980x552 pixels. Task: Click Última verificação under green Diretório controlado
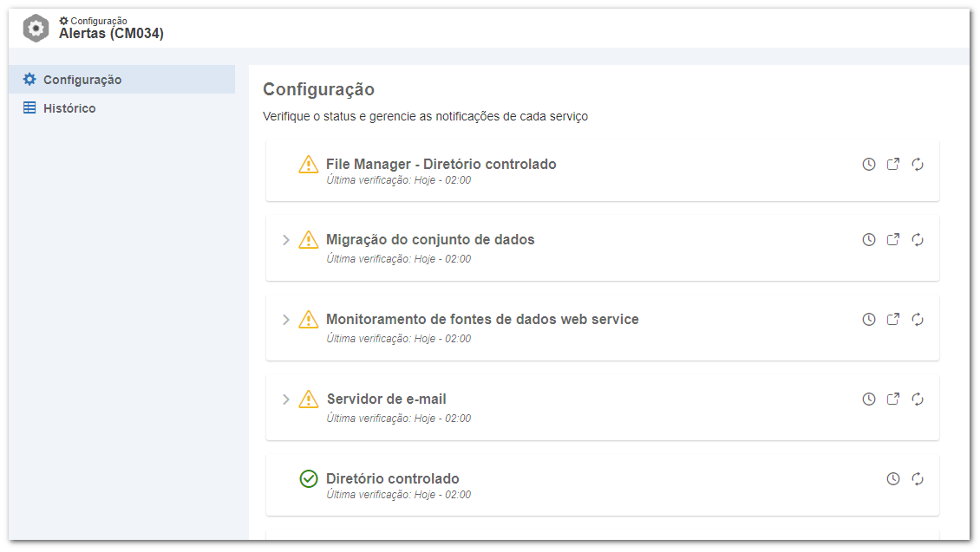click(399, 495)
